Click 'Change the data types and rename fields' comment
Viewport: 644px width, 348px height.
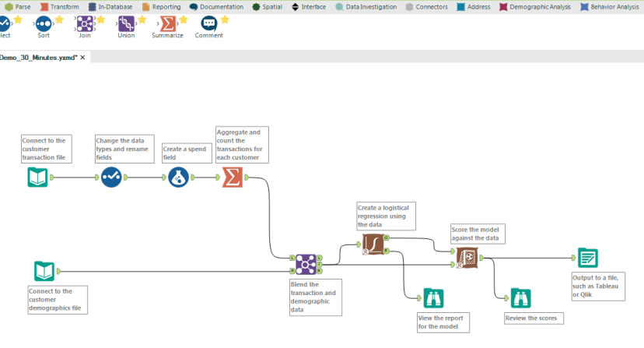pyautogui.click(x=125, y=149)
